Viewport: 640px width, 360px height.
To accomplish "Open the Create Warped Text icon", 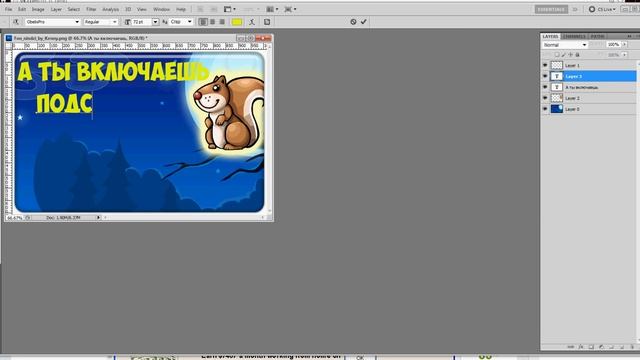I will click(x=252, y=22).
